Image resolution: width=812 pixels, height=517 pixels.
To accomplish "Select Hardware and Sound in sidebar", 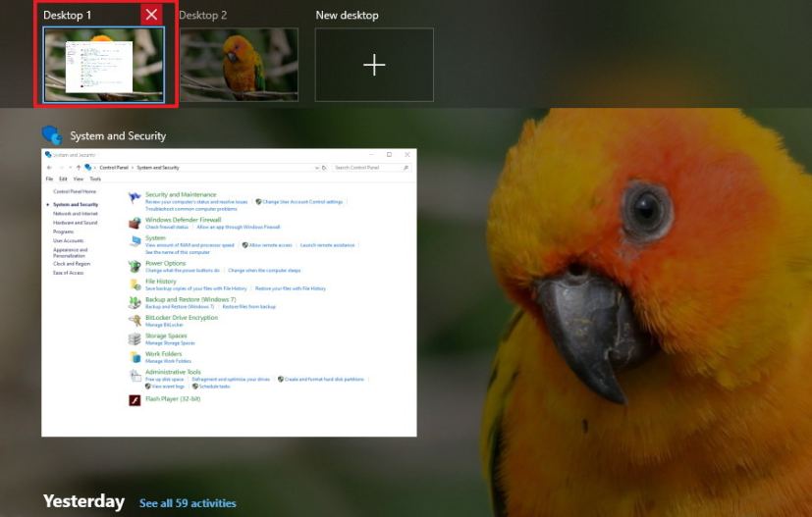I will pos(75,223).
